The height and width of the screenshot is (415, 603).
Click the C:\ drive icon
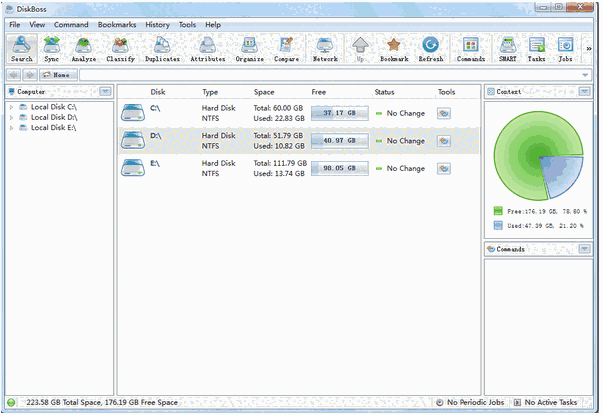point(133,113)
